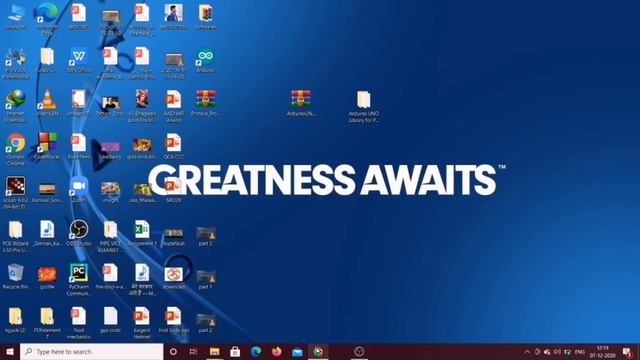Viewport: 640px width, 360px height.
Task: Click the Windows Start button
Action: (x=10, y=351)
